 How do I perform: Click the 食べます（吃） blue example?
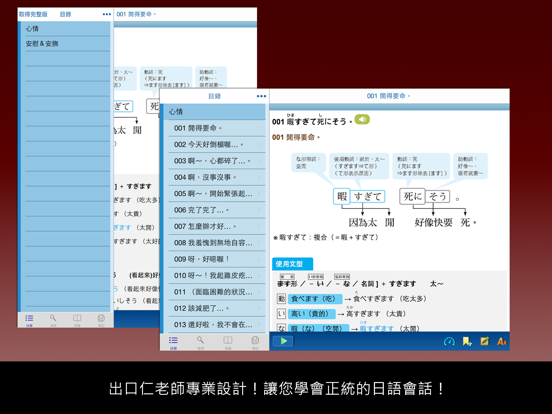pos(315,299)
